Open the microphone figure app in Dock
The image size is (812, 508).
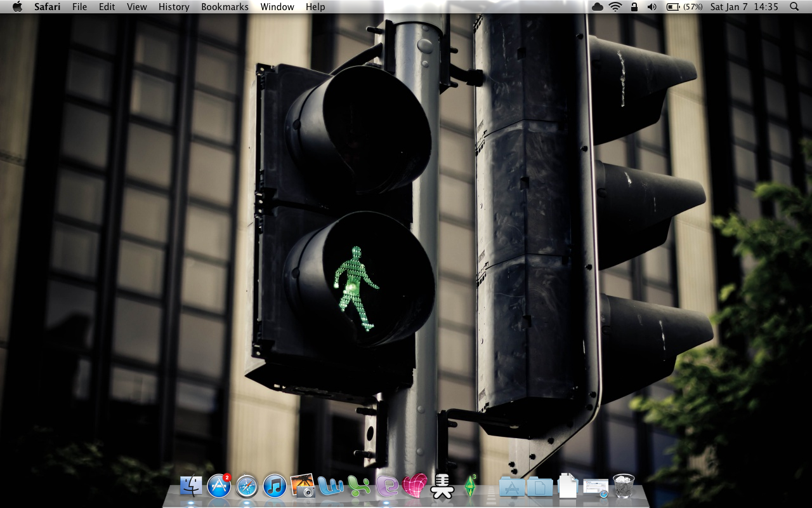[442, 487]
